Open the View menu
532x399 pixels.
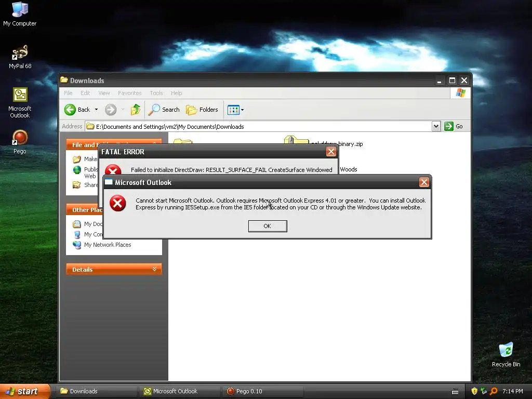pos(104,93)
